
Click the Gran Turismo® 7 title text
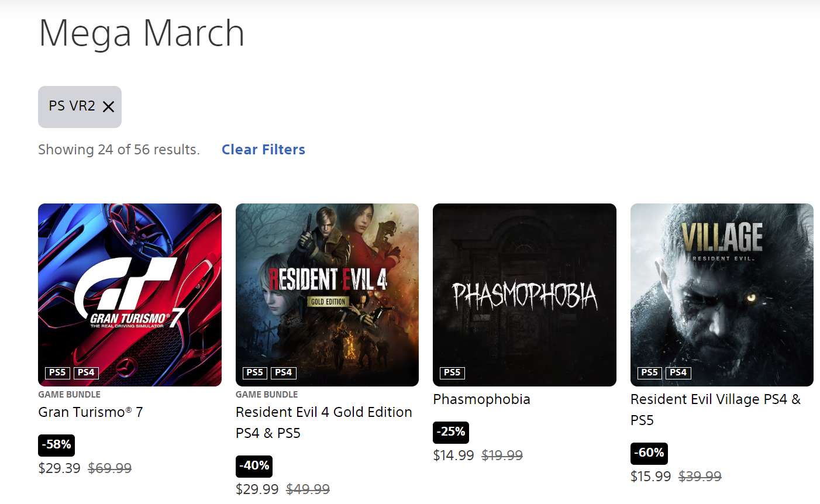91,412
